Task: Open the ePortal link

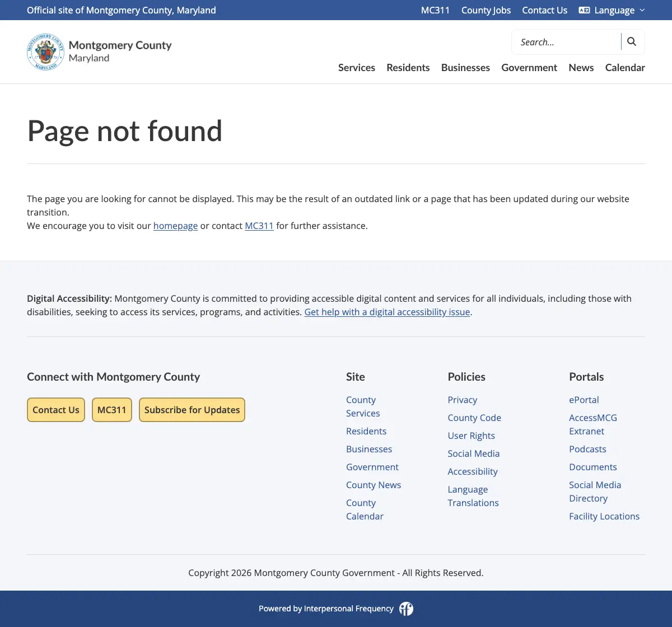Action: [x=584, y=400]
